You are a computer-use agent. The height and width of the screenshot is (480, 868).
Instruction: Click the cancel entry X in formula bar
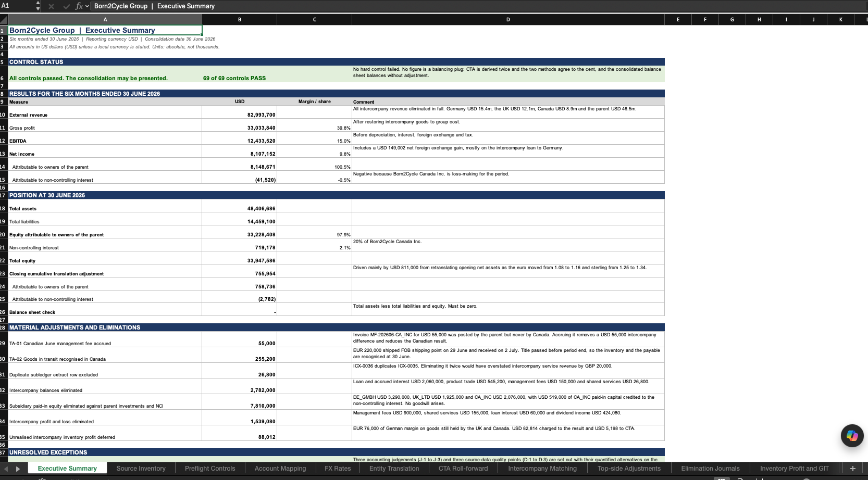point(51,6)
